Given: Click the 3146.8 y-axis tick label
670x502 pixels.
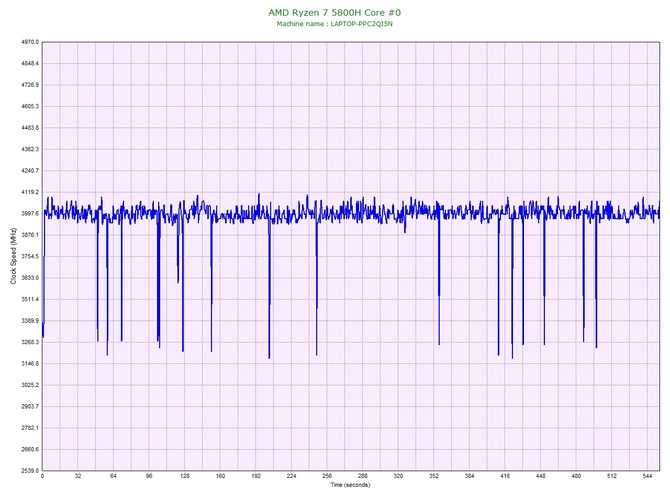Looking at the screenshot, I should tap(30, 364).
